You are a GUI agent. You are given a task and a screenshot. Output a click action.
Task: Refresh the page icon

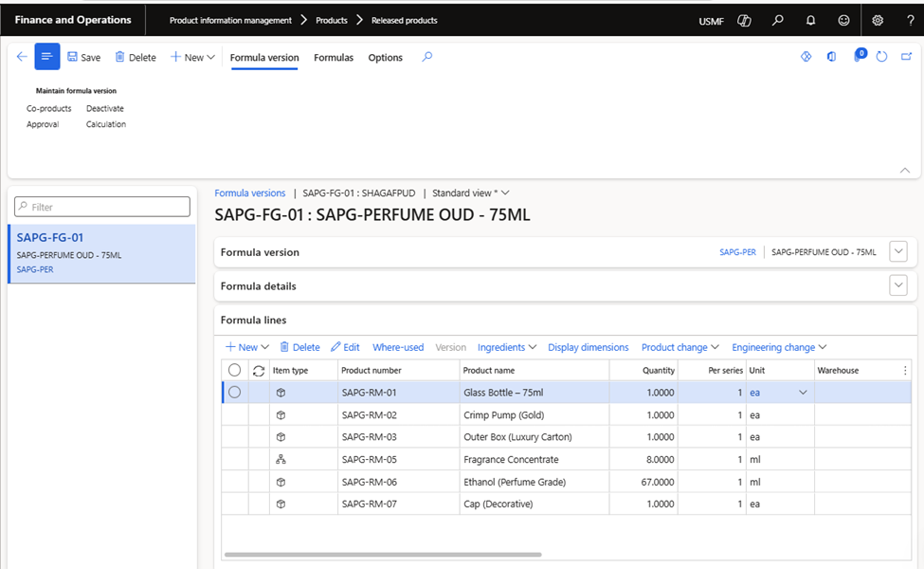(x=881, y=57)
